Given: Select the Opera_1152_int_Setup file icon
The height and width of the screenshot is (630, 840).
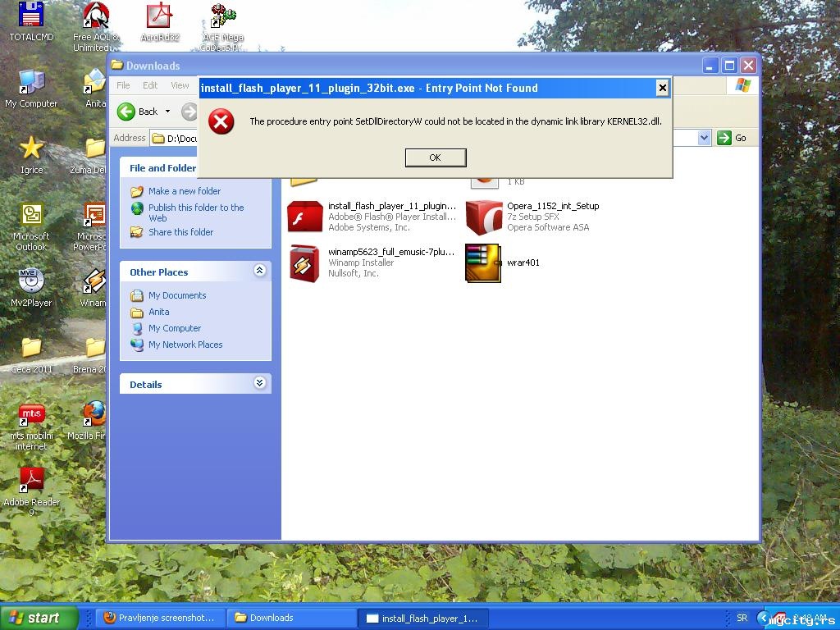Looking at the screenshot, I should [x=484, y=217].
